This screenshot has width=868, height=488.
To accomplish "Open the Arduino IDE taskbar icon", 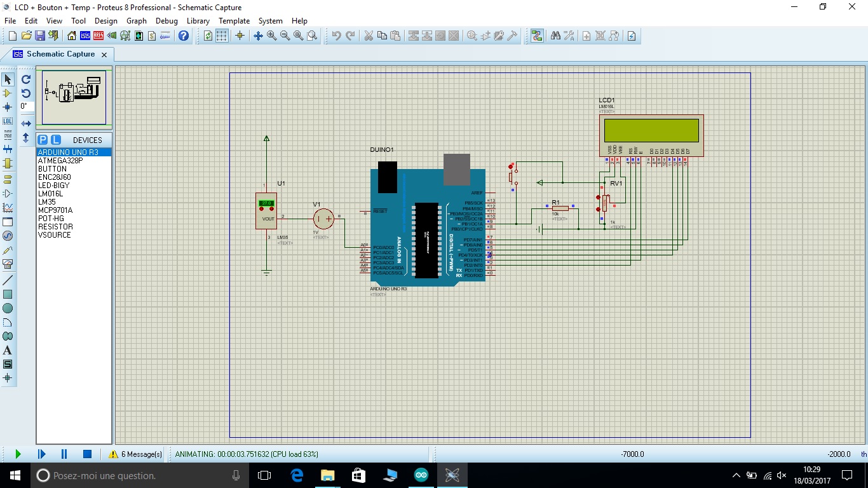I will [421, 475].
